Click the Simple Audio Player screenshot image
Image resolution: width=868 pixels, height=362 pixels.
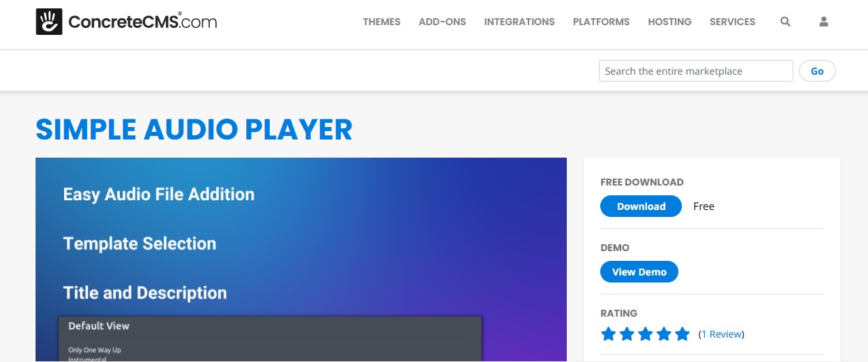pos(301,259)
